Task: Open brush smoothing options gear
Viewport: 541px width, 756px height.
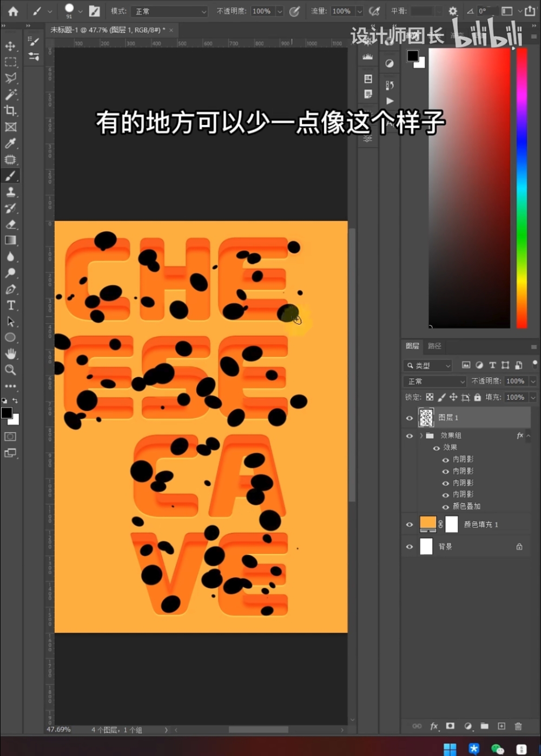Action: (453, 11)
